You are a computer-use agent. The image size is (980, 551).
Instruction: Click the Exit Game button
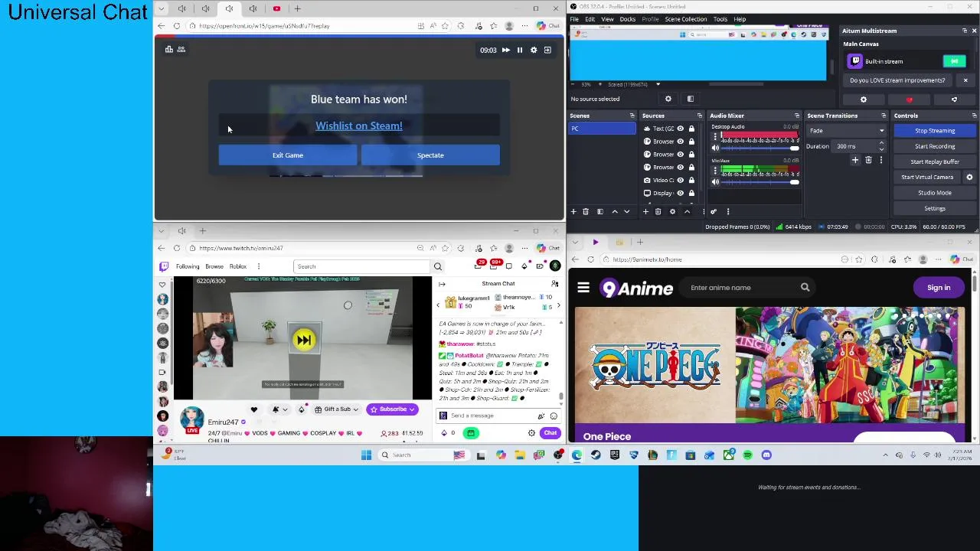[x=288, y=155]
